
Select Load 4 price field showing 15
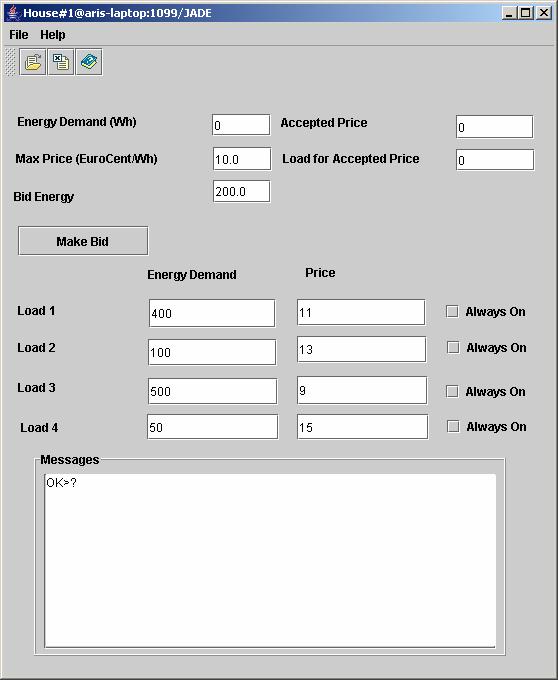coord(362,427)
